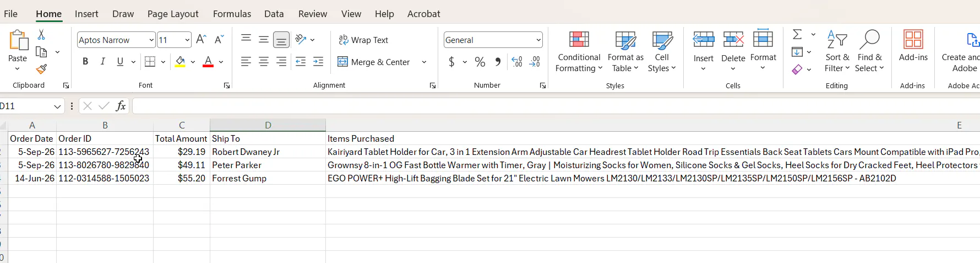Select column D header
Screen dimensions: 980x263
[x=268, y=125]
